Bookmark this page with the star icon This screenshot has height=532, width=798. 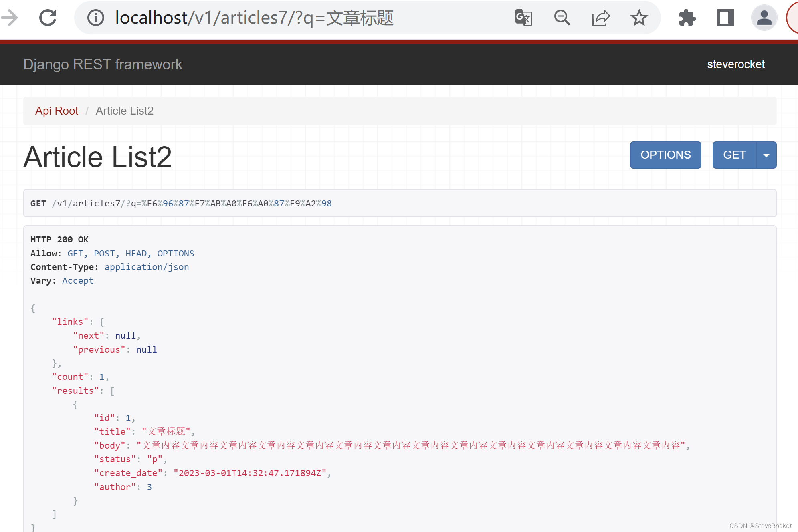pos(638,18)
